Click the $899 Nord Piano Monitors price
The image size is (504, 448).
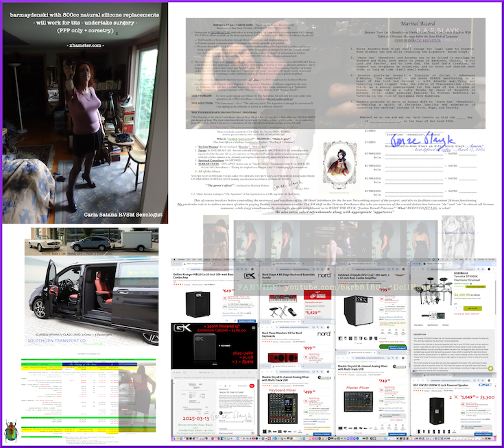pyautogui.click(x=310, y=348)
